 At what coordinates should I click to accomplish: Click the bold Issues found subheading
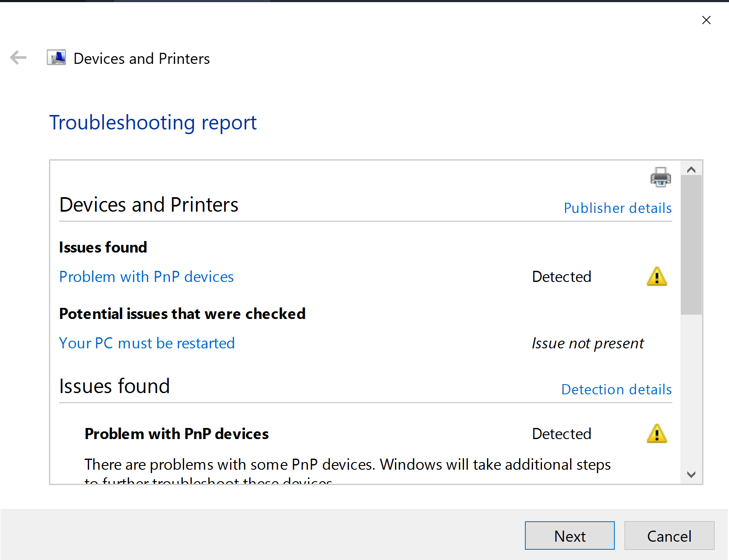(x=103, y=247)
